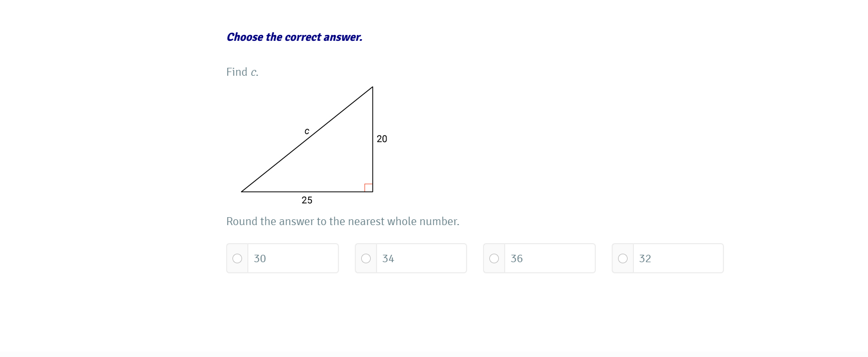868x357 pixels.
Task: Click the red right-angle marker in triangle
Action: [369, 188]
